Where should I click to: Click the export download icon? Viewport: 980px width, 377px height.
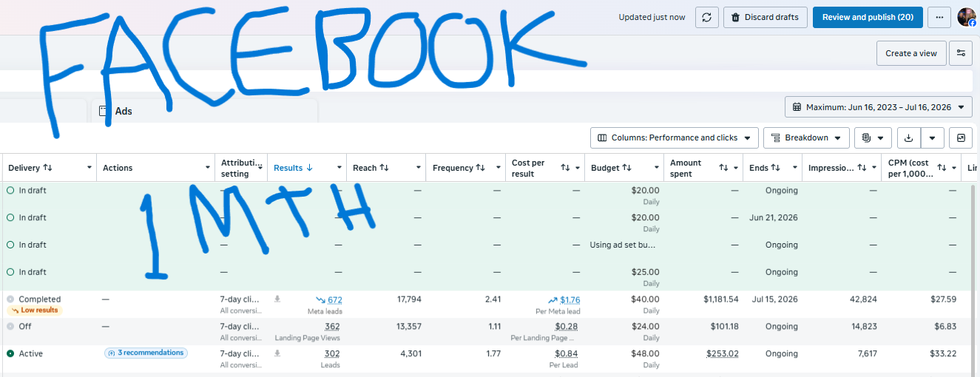click(908, 137)
